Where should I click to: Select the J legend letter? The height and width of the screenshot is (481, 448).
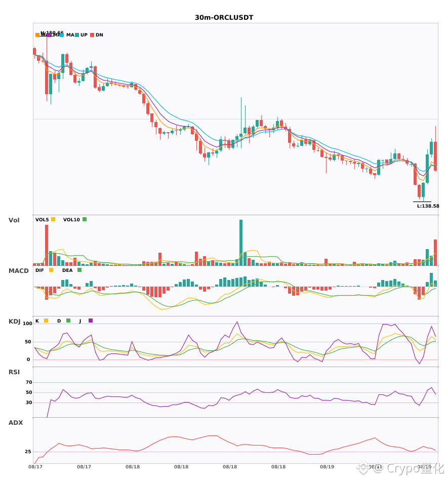coord(80,321)
